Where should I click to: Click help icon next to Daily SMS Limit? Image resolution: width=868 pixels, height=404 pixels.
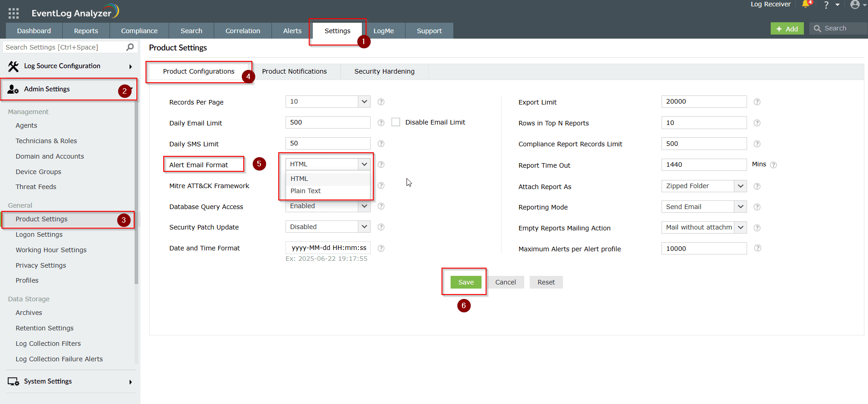(381, 144)
